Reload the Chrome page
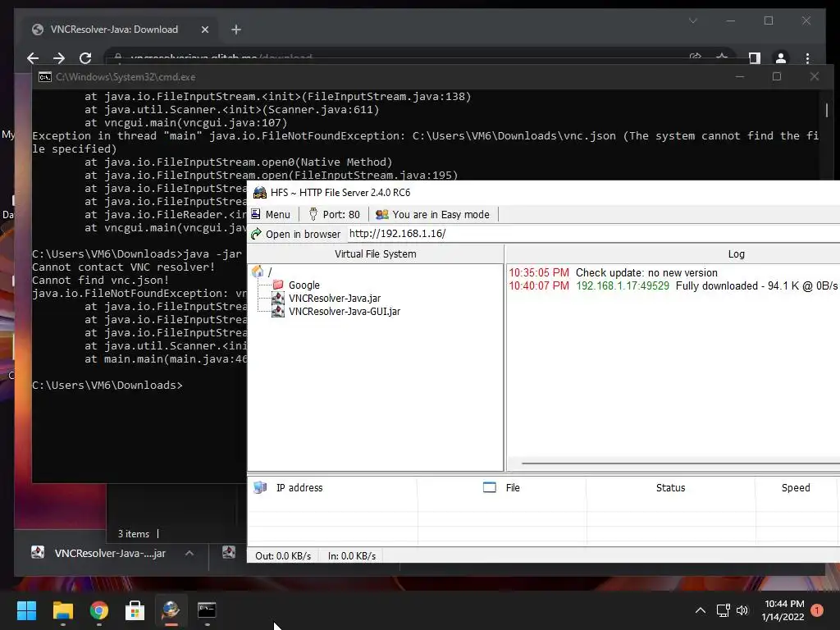 coord(85,58)
